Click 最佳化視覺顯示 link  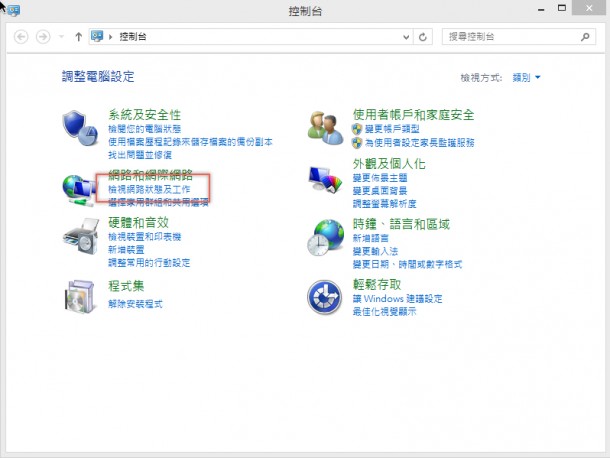(384, 312)
